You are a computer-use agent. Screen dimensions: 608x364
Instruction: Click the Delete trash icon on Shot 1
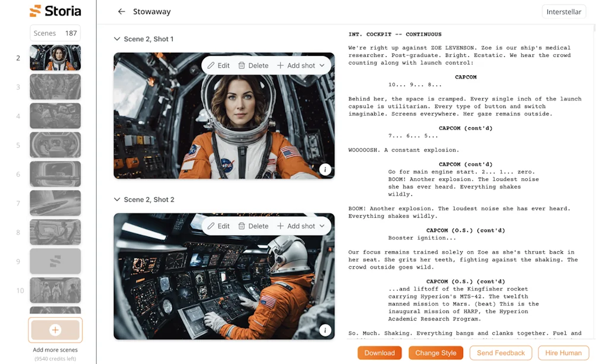pyautogui.click(x=240, y=65)
